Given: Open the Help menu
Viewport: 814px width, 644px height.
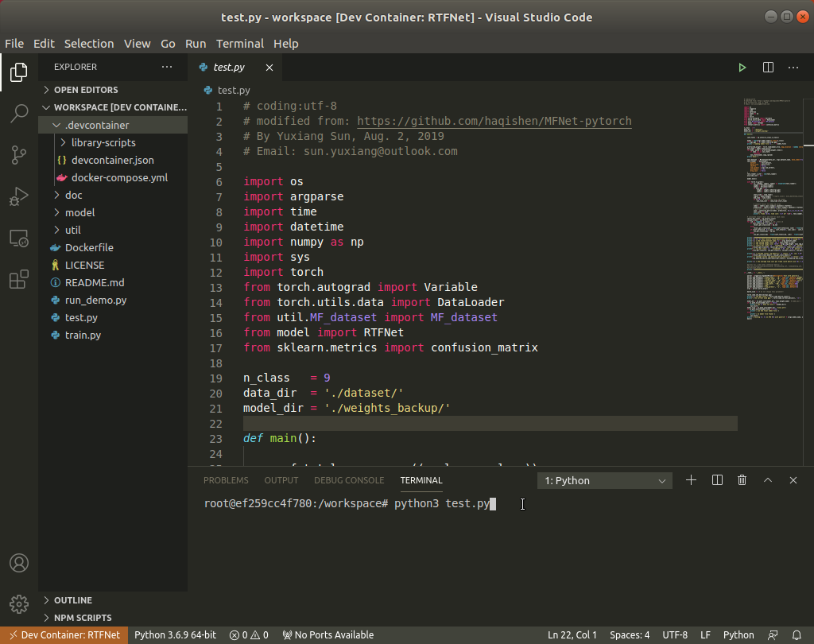Looking at the screenshot, I should point(286,44).
